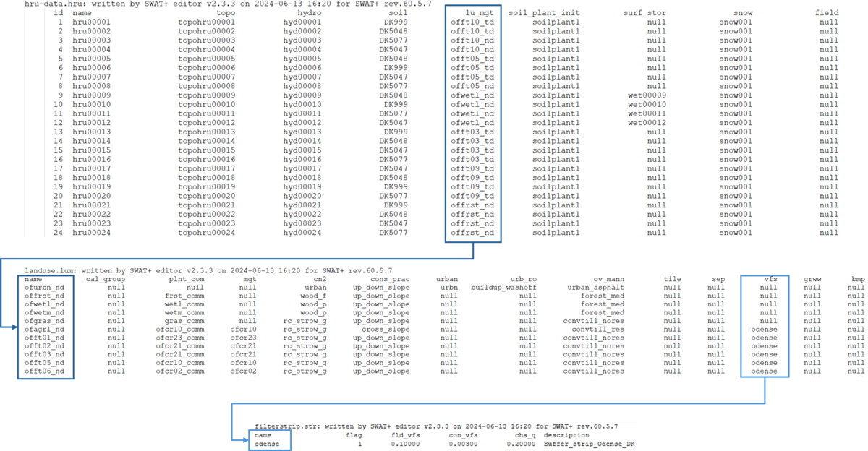The height and width of the screenshot is (451, 868).
Task: Click the frst_comm plant community value
Action: 185,296
